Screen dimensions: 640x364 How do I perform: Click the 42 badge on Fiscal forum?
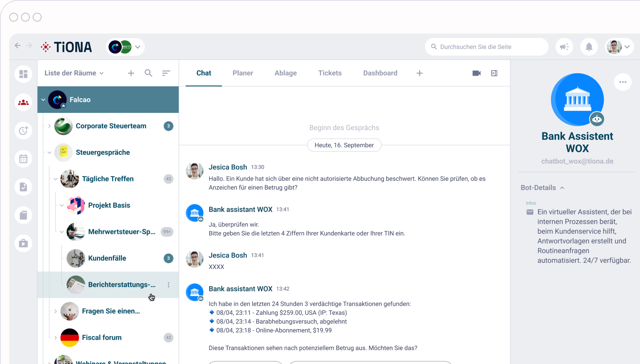pyautogui.click(x=168, y=338)
